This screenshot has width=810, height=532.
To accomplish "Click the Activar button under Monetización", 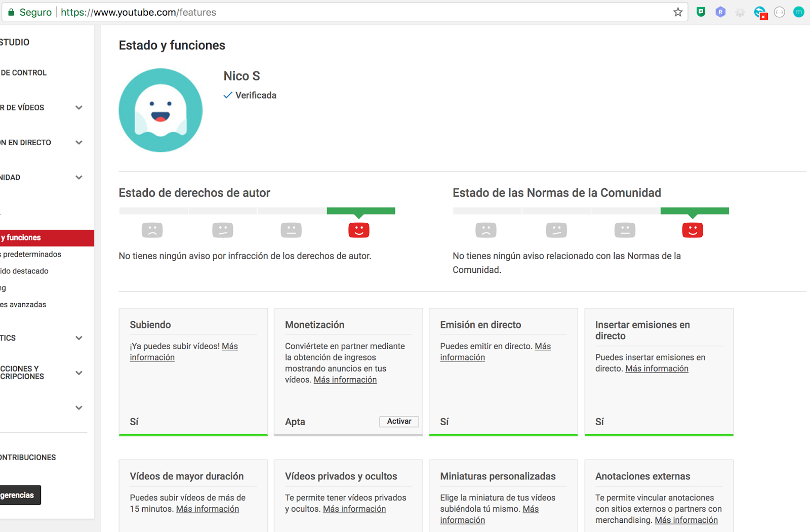I will pyautogui.click(x=399, y=421).
